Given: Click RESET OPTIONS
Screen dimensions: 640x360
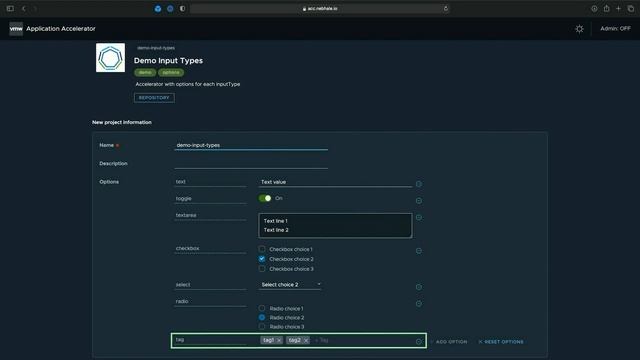Looking at the screenshot, I should (501, 342).
